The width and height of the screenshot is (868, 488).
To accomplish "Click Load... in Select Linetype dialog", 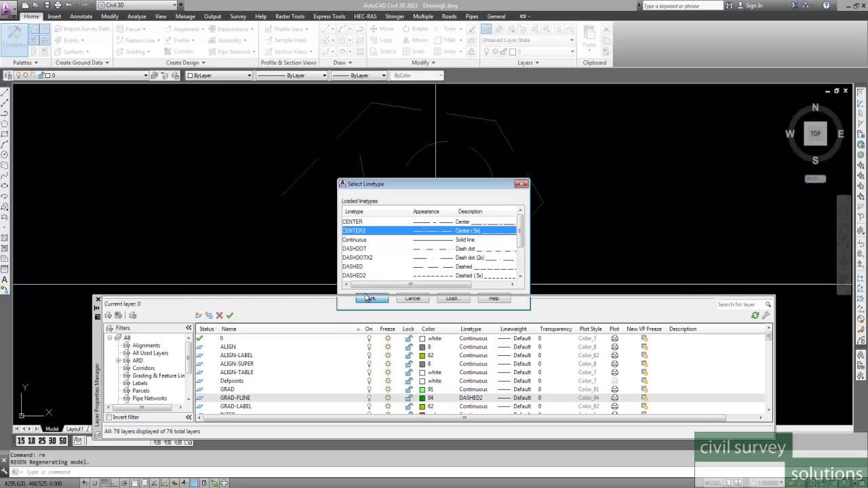I will pos(453,298).
